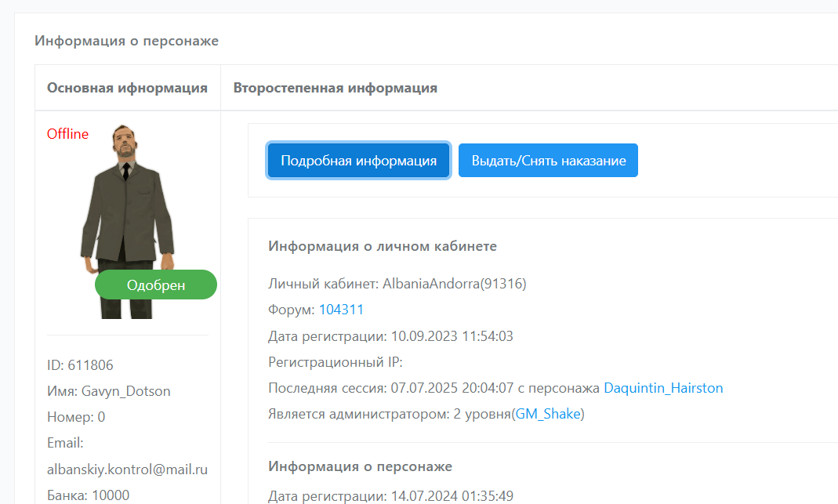Open the Выдать/Снять наказание action
The image size is (838, 504).
[x=548, y=161]
